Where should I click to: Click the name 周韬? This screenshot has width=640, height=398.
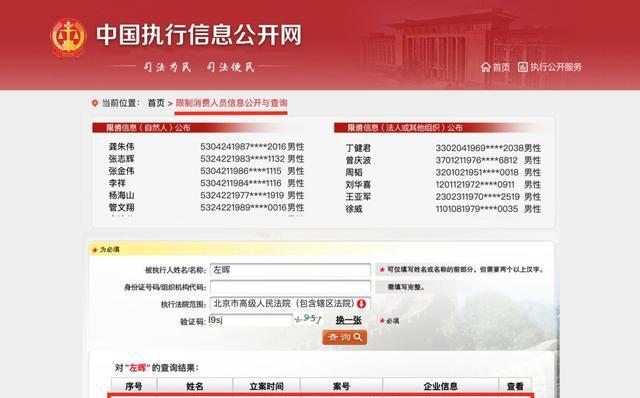click(354, 173)
